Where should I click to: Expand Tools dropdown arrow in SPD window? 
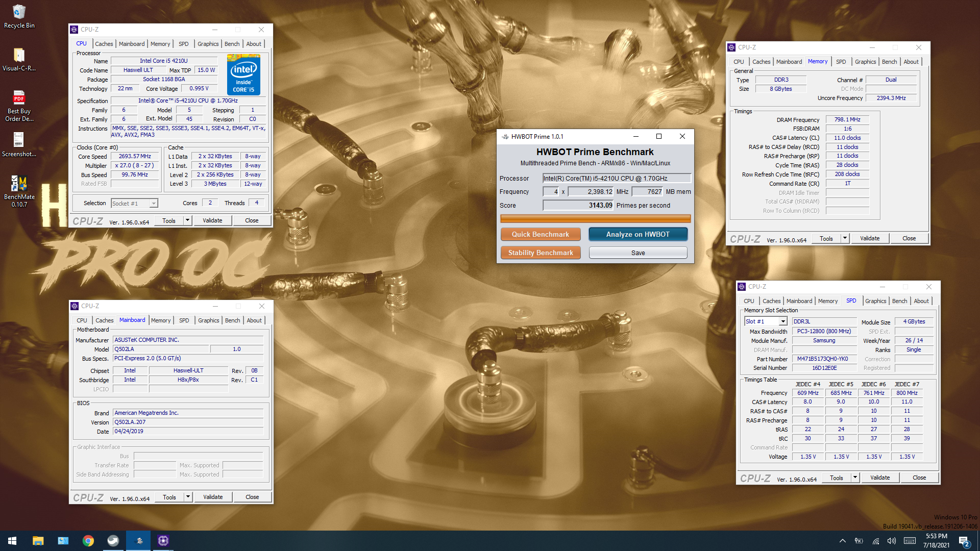pos(855,478)
